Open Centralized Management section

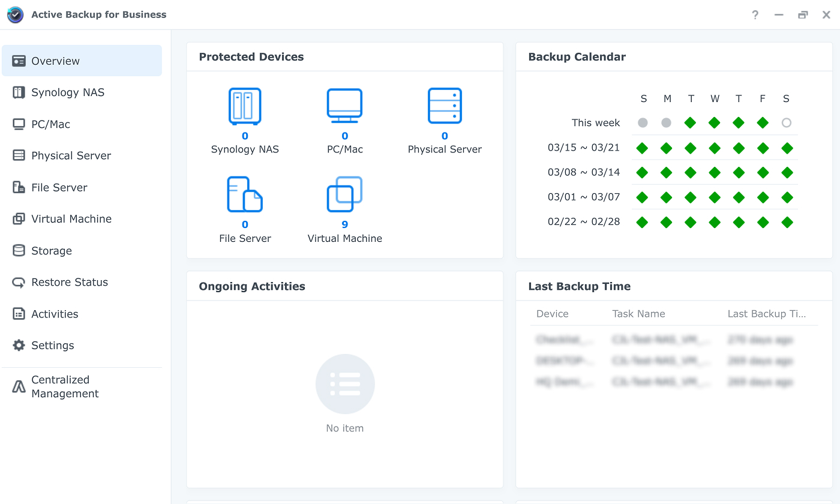point(65,387)
